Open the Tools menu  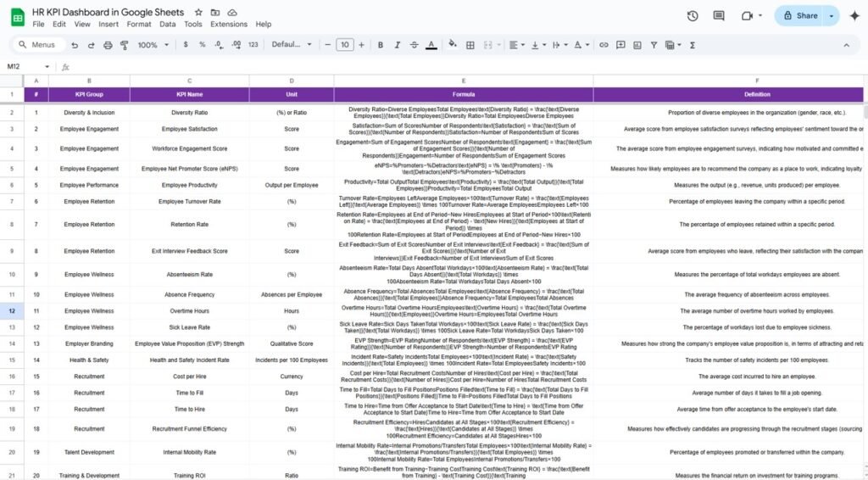coord(192,25)
